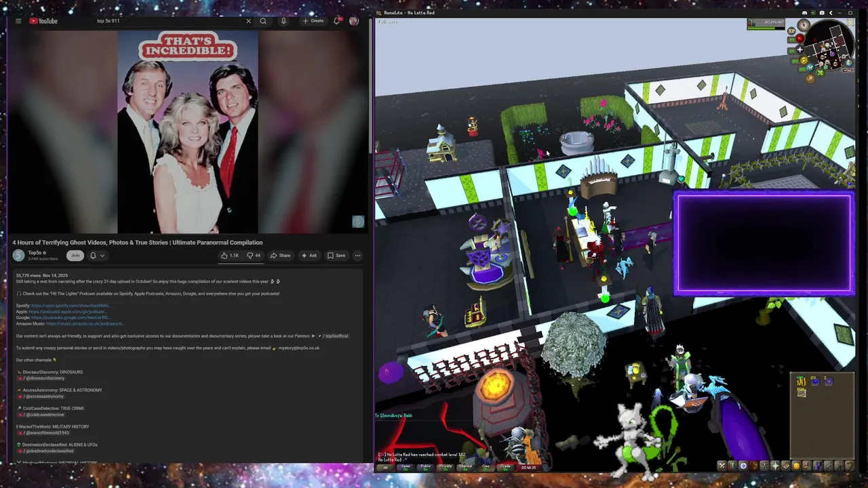Viewport: 868px width, 488px height.
Task: Click the That's Incredible video frame
Action: pos(188,131)
